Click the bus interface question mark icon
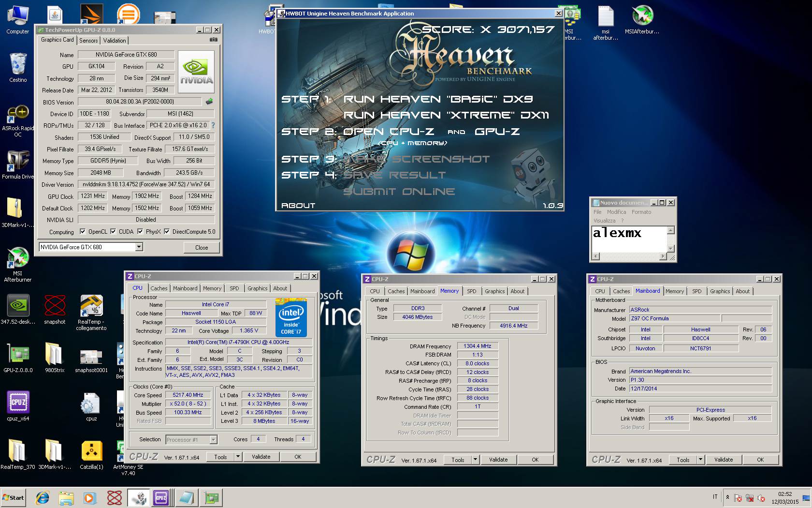The image size is (812, 508). click(x=213, y=125)
